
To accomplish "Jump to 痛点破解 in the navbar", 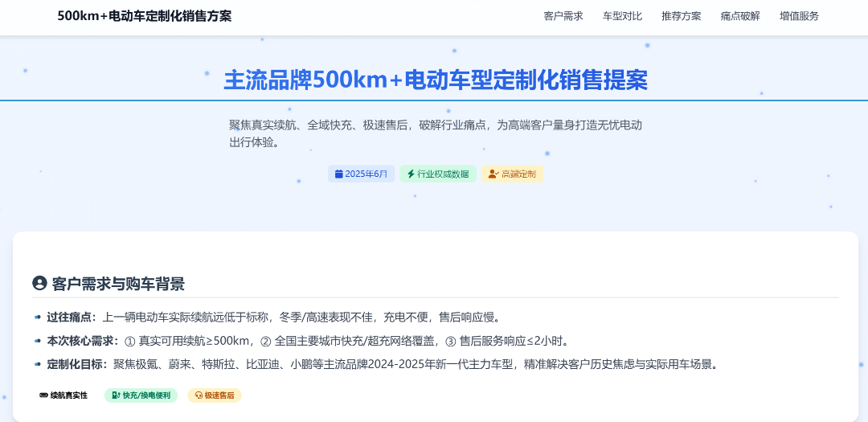I will [740, 16].
